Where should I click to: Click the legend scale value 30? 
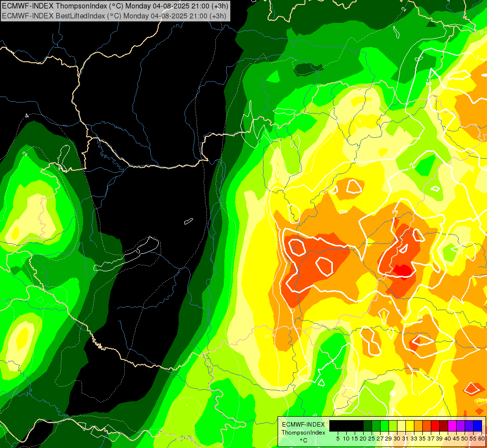pos(397,439)
